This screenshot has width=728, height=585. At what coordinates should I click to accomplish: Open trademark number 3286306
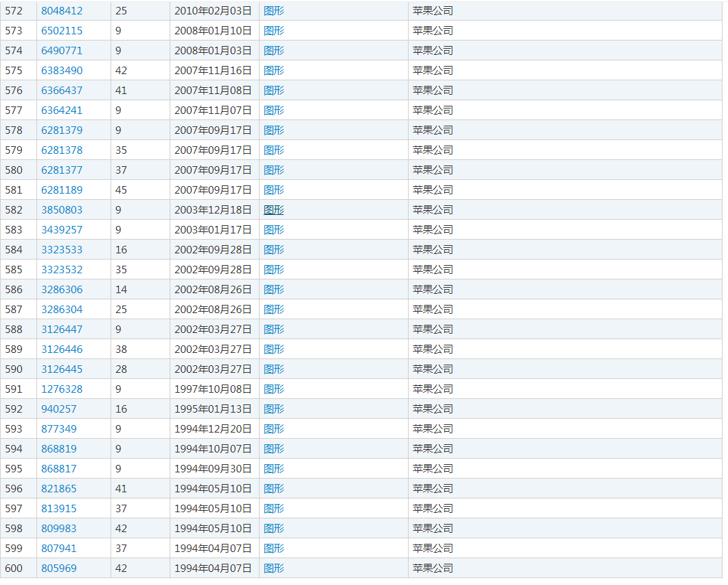click(62, 290)
